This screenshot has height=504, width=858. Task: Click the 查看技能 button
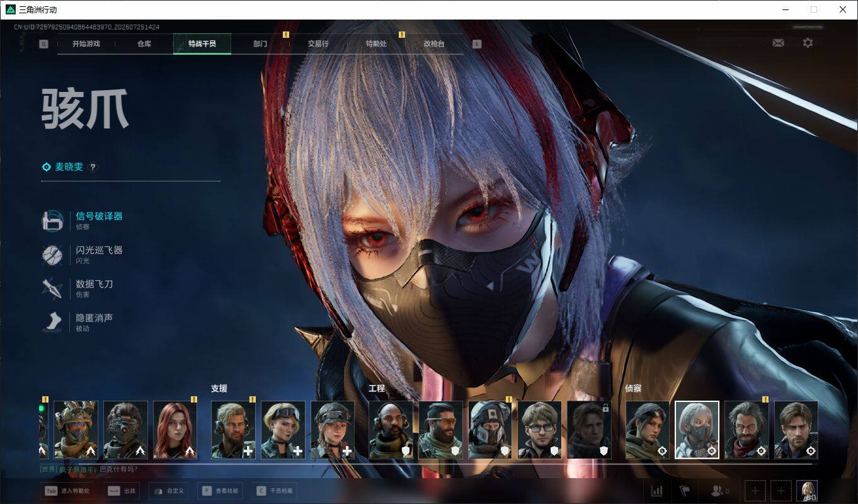(x=220, y=491)
